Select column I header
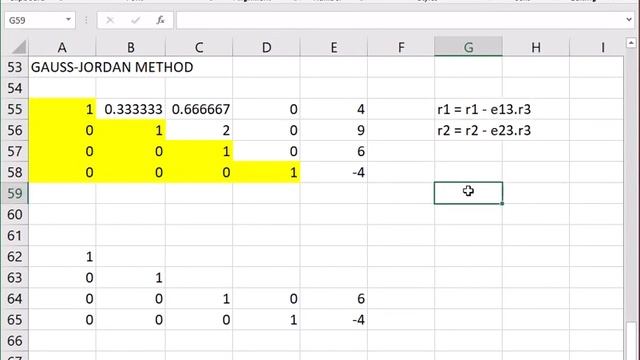The image size is (640, 360). [597, 47]
